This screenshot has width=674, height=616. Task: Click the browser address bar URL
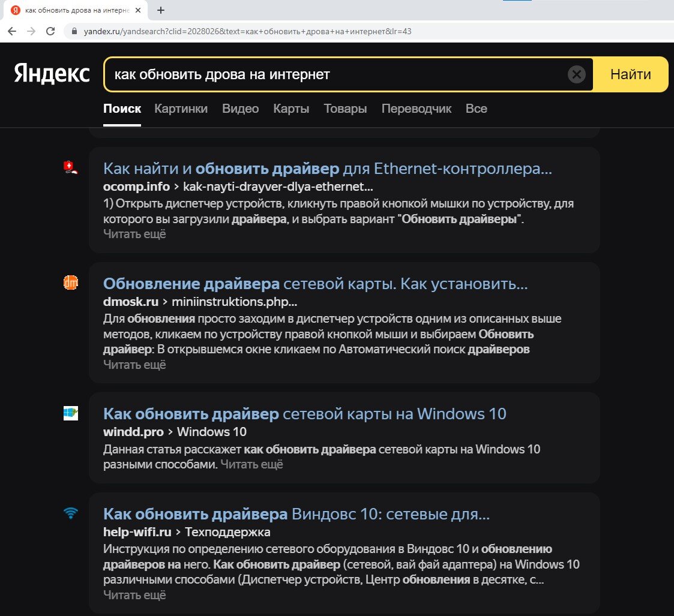click(x=247, y=31)
